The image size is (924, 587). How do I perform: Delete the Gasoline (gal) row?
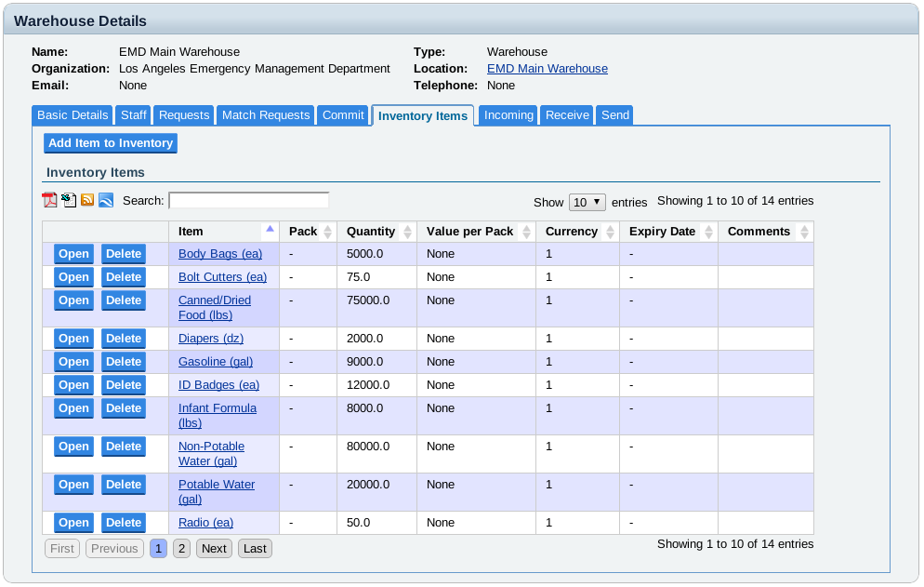click(123, 362)
